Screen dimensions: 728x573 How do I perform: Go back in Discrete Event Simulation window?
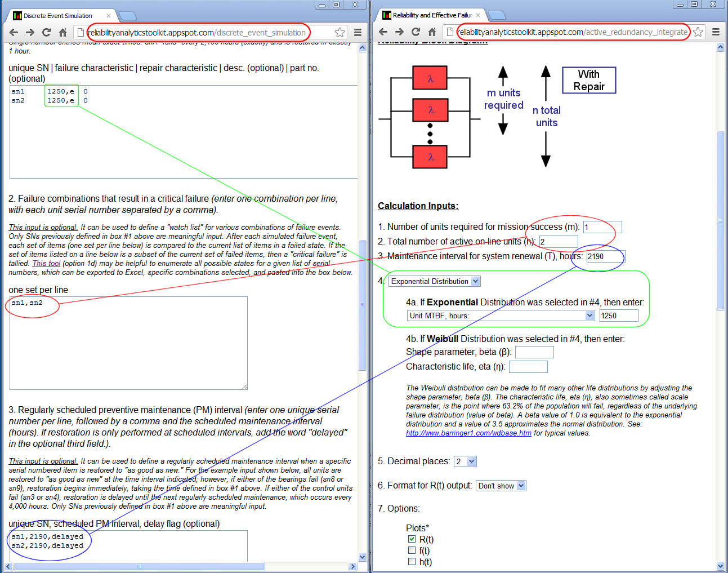coord(14,32)
